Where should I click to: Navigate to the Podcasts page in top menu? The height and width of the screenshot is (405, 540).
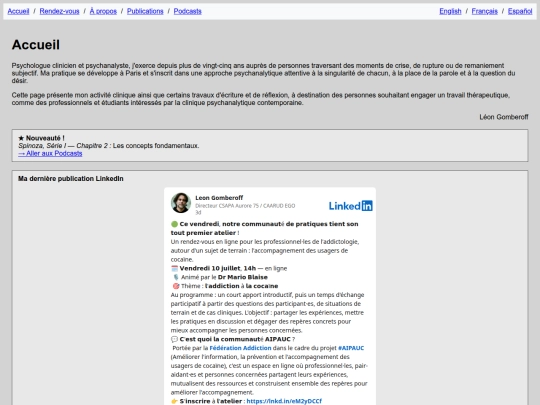187,11
